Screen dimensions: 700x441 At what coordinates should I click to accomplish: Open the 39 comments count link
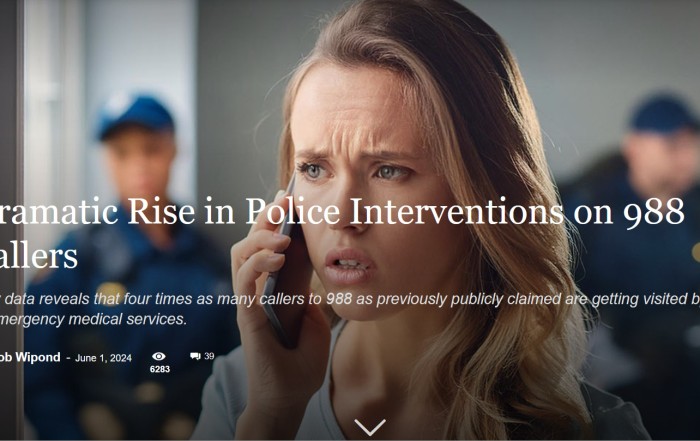[209, 356]
